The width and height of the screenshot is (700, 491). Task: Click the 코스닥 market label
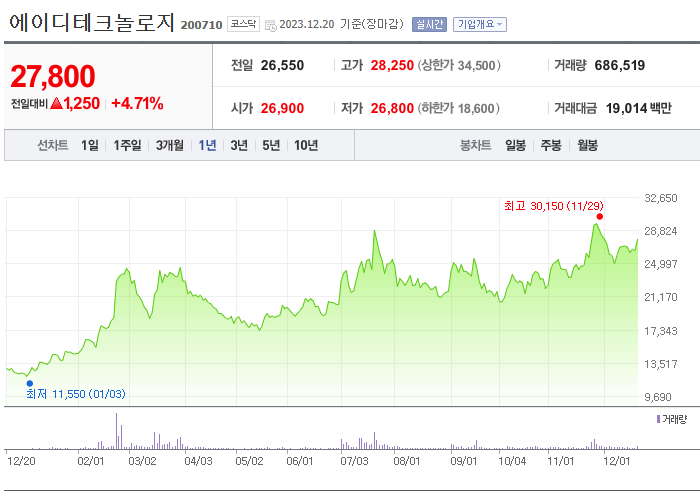point(243,24)
